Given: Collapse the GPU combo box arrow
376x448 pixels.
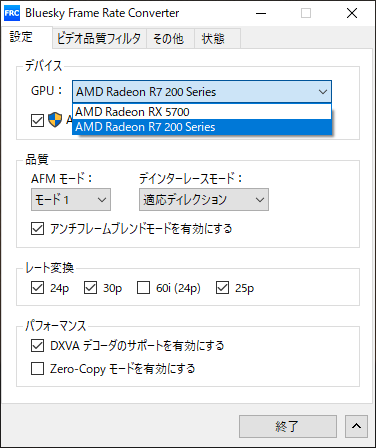Looking at the screenshot, I should tap(322, 92).
